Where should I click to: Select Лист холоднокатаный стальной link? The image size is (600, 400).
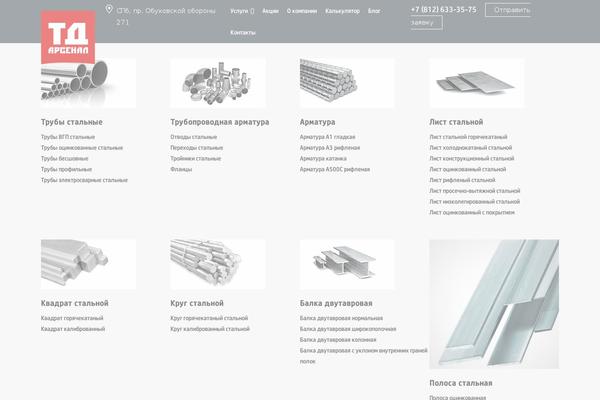click(471, 148)
